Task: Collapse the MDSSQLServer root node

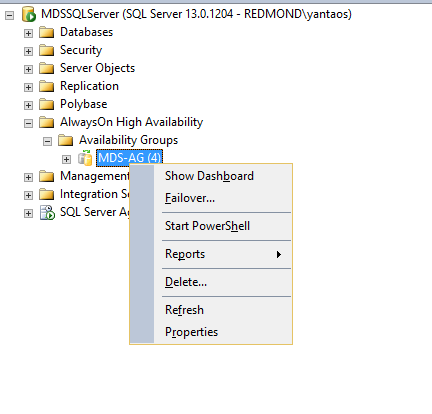Action: 10,15
